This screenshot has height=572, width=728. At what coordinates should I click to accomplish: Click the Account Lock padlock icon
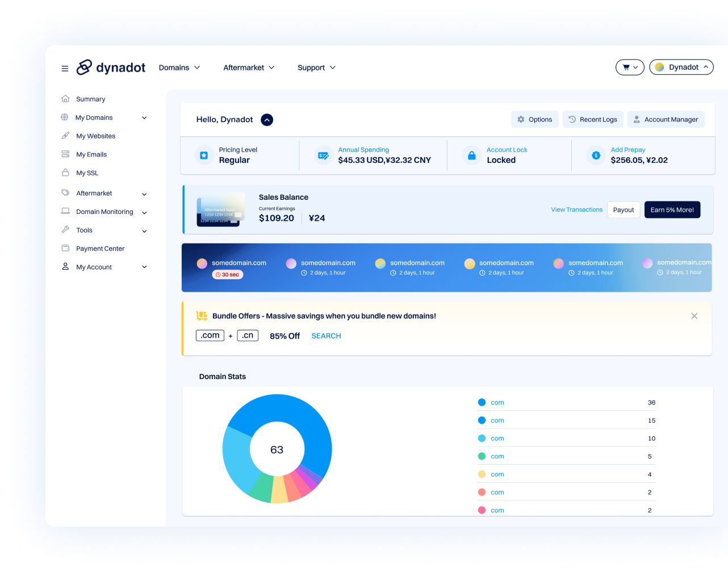click(x=471, y=155)
